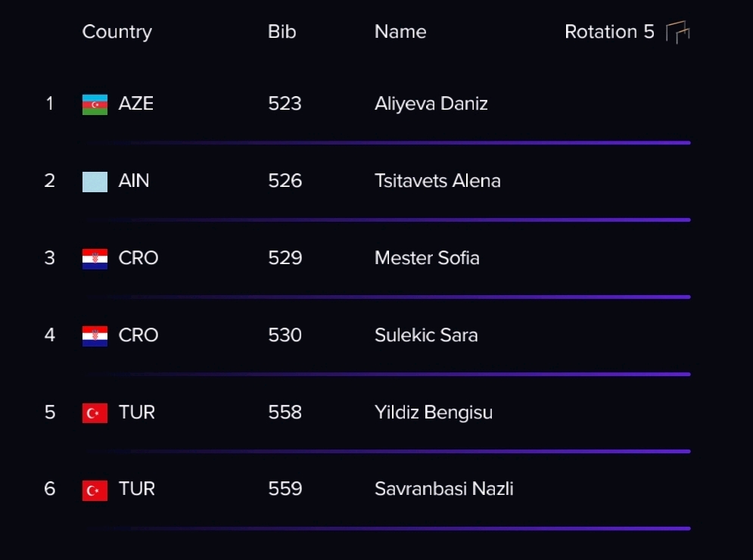Image resolution: width=753 pixels, height=560 pixels.
Task: Click the light blue AIN flag
Action: point(95,182)
